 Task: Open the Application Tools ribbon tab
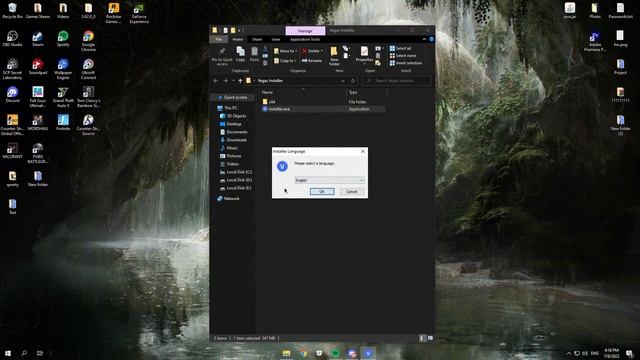click(305, 39)
